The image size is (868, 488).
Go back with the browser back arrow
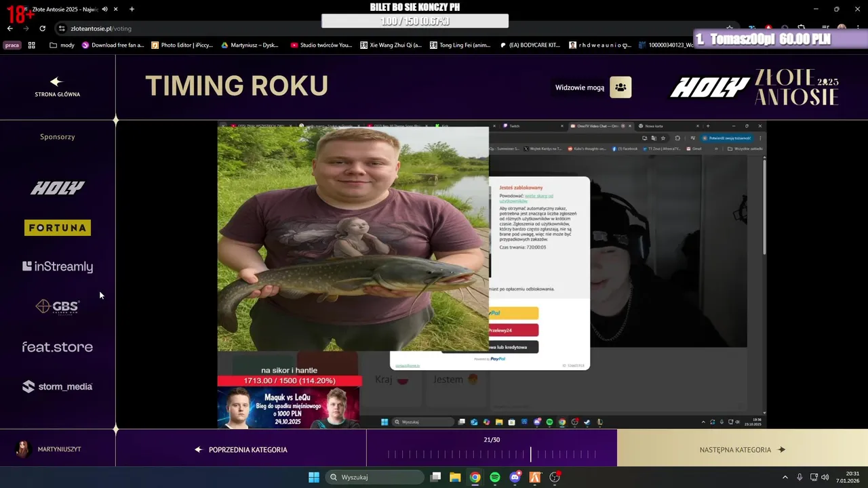coord(10,28)
